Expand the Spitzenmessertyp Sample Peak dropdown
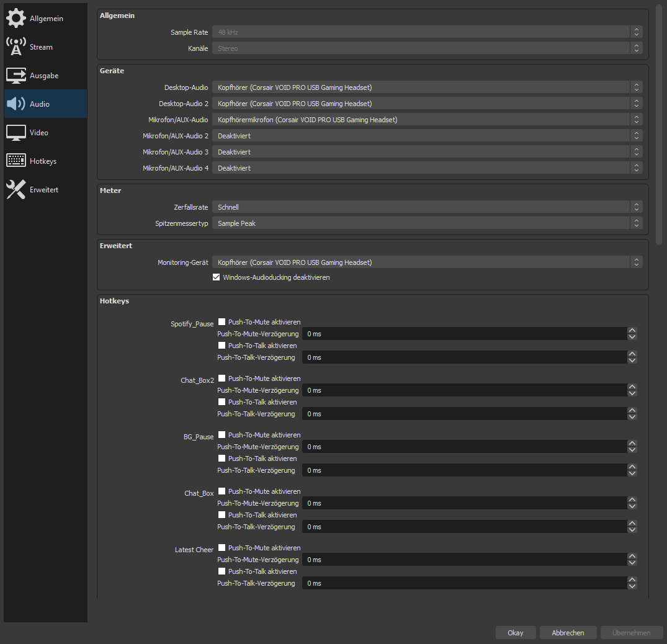Viewport: 667px width, 644px height. [x=427, y=223]
